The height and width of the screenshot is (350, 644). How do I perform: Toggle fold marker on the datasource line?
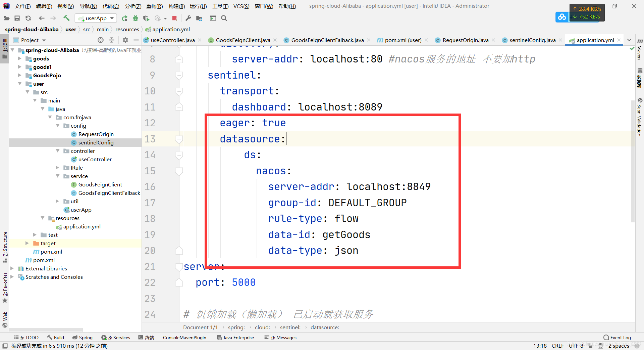(179, 139)
